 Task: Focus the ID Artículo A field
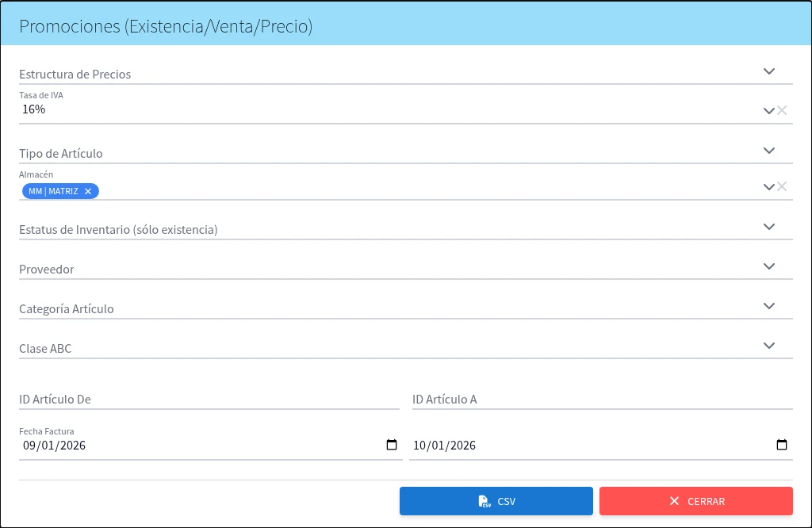pyautogui.click(x=603, y=399)
